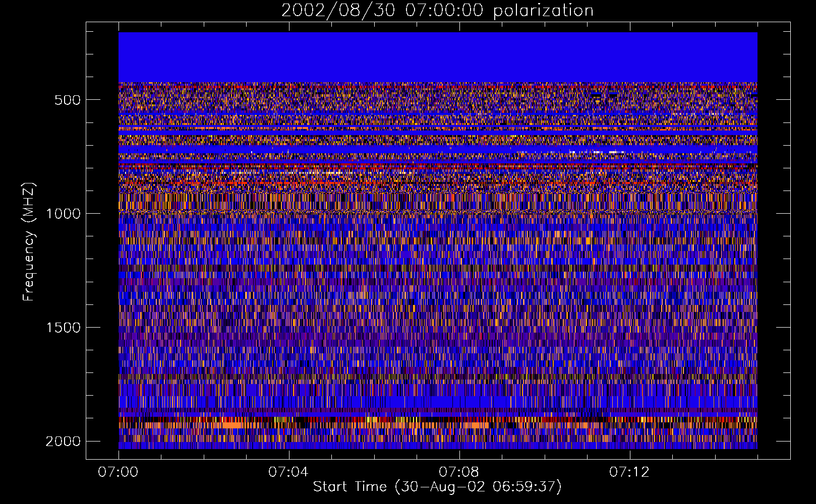
Task: Click the 07:12 time tick label
Action: (629, 472)
